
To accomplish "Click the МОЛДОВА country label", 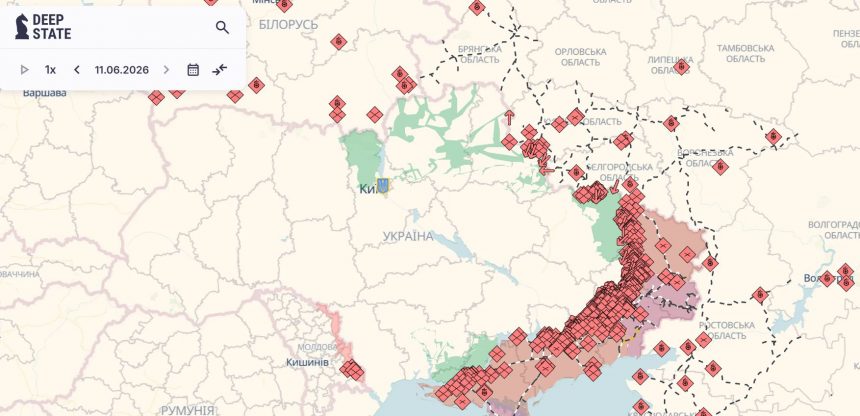I will pos(318,347).
